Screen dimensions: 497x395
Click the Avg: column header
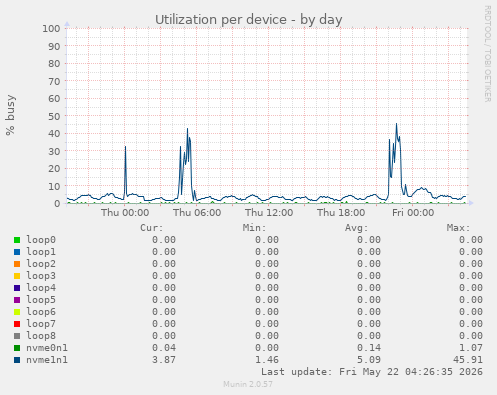pos(356,228)
